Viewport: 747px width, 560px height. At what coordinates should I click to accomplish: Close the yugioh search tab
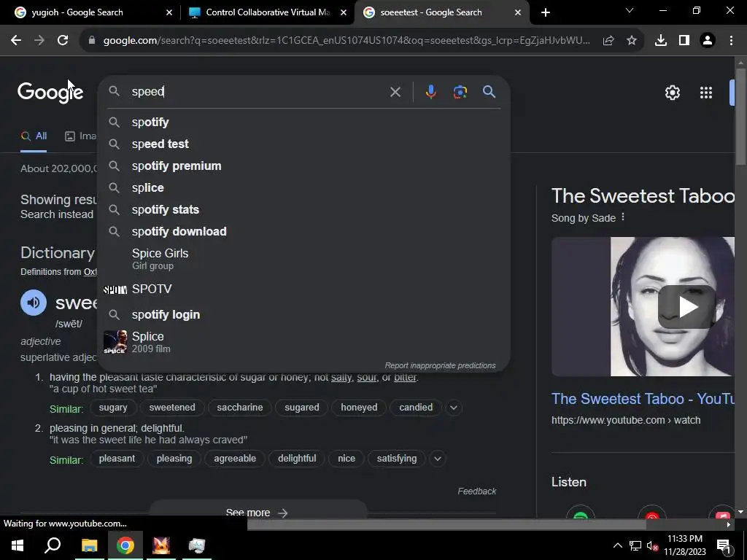[169, 12]
